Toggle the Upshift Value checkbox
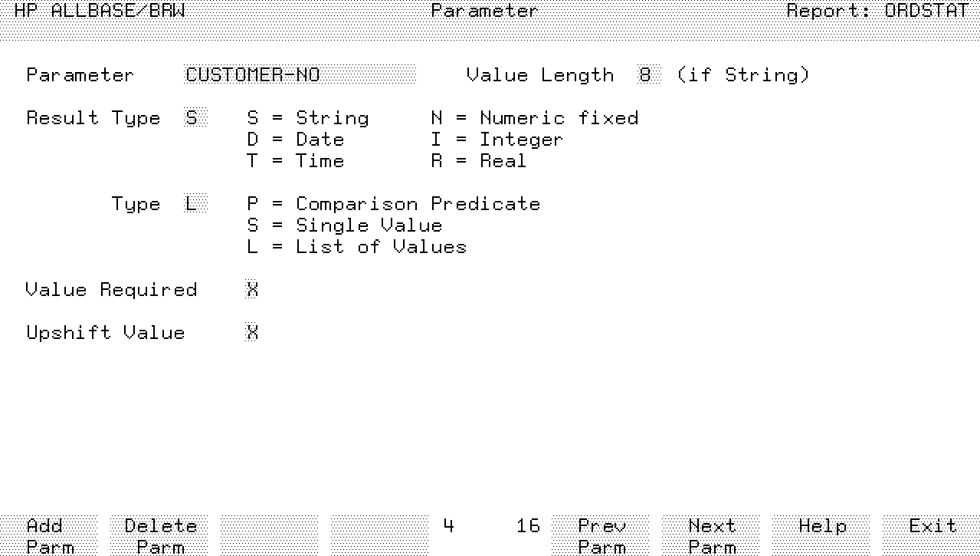This screenshot has width=980, height=556. click(x=252, y=333)
